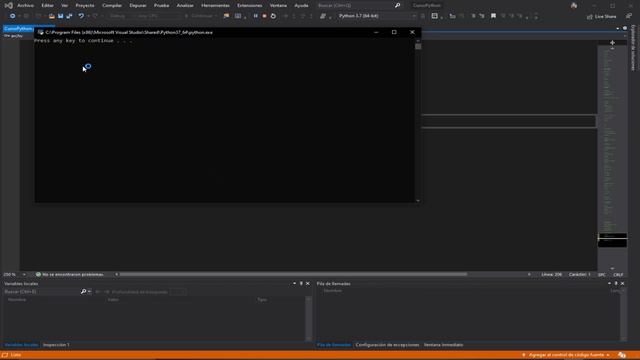Viewport: 640px width, 360px height.
Task: Open the Ayuda menu
Action: pos(301,5)
